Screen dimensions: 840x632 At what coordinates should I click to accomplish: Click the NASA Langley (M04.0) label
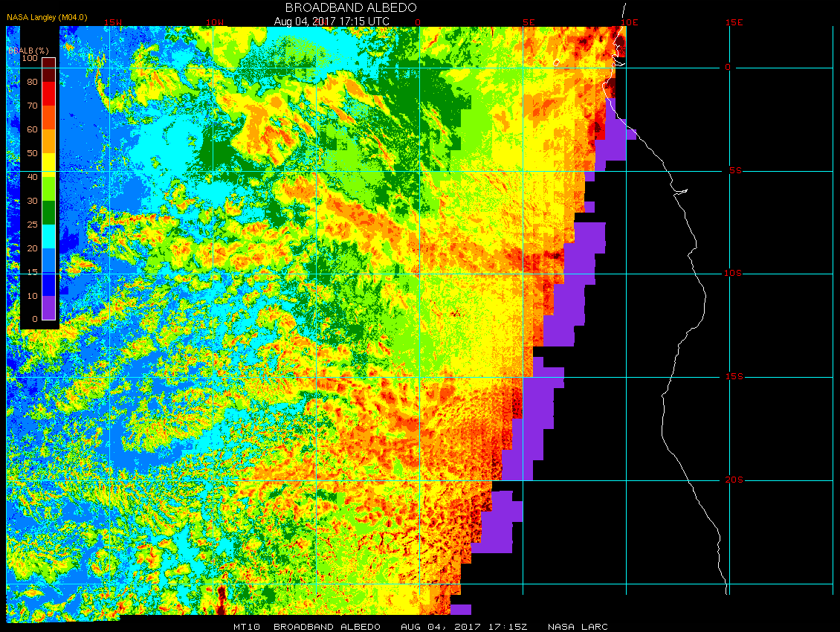(x=47, y=17)
